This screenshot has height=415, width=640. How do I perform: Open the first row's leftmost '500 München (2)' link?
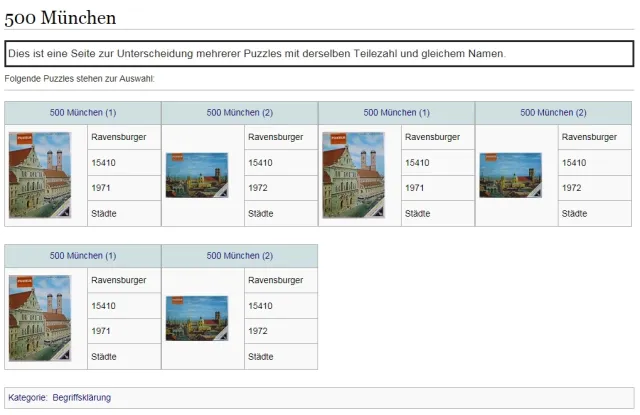click(240, 113)
